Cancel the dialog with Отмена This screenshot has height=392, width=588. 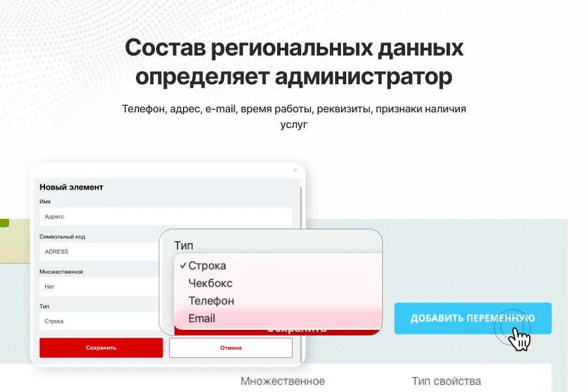(231, 348)
